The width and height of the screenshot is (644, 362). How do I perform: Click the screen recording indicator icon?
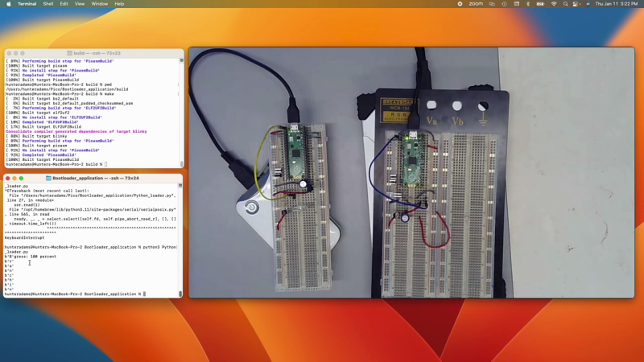(x=460, y=4)
